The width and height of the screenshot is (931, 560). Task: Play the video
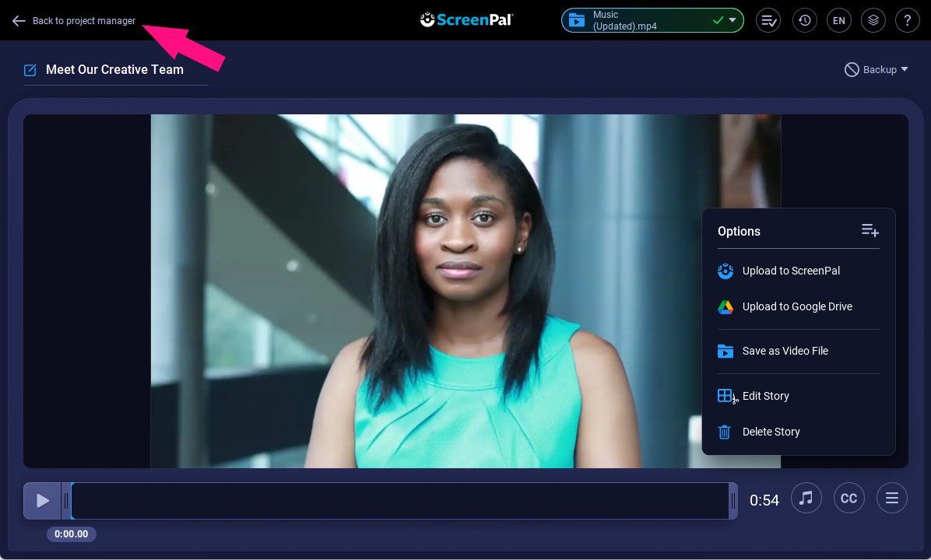coord(42,501)
